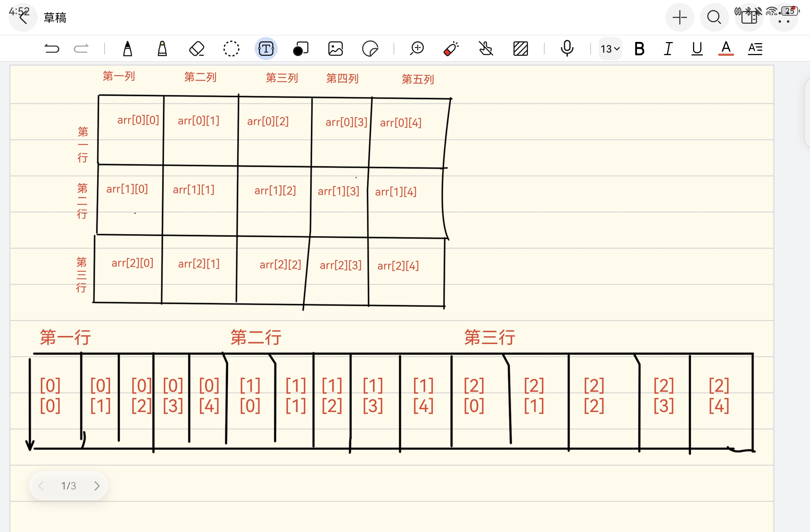Go to the next page
Image resolution: width=810 pixels, height=532 pixels.
(x=97, y=486)
